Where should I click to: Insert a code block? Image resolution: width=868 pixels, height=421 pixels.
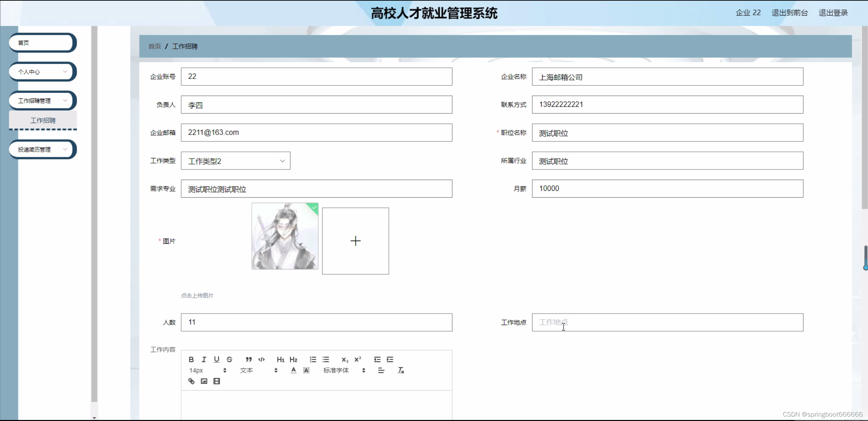click(x=261, y=359)
